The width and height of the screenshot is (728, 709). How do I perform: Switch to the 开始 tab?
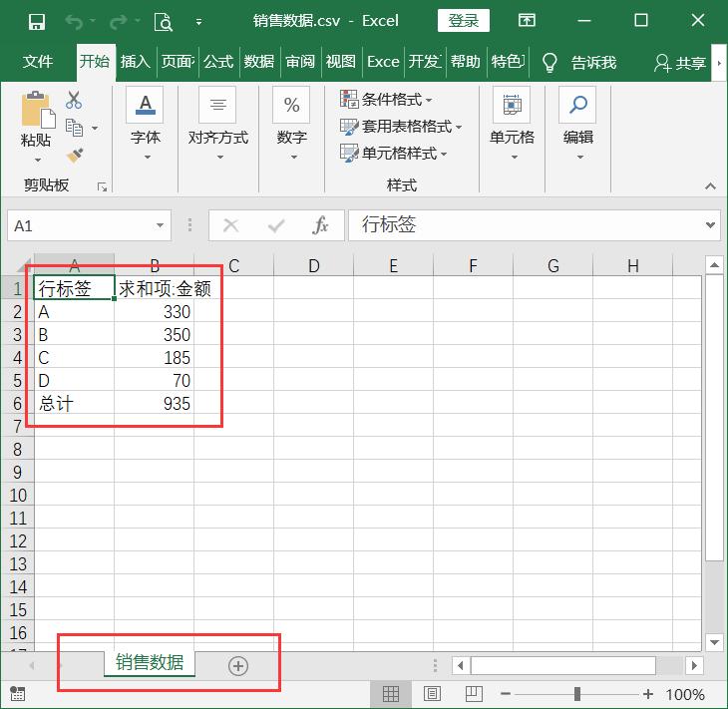[95, 61]
